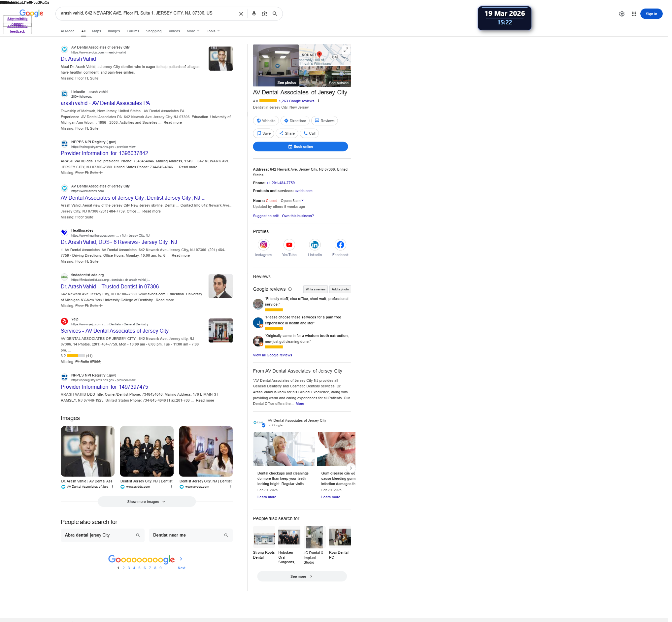
Task: Click the Directions button
Action: [295, 121]
